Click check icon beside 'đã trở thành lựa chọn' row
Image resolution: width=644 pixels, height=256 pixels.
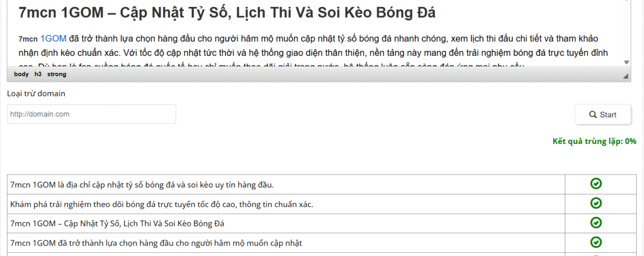596,242
